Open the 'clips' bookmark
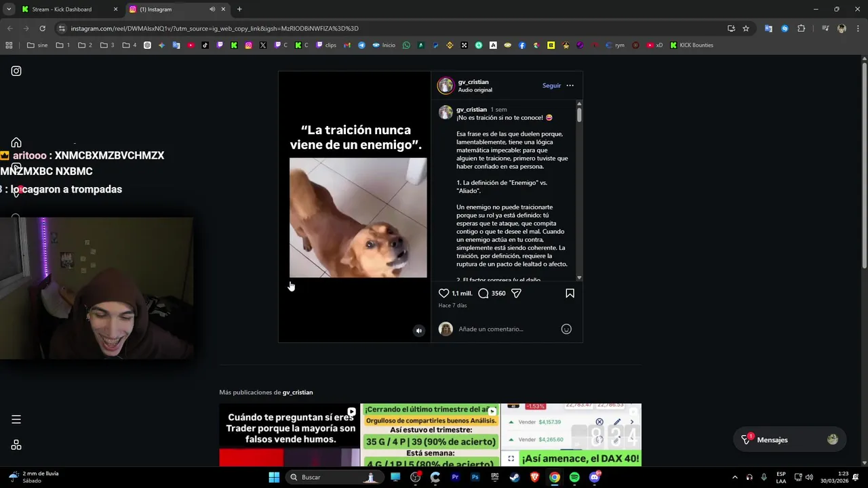 (x=326, y=45)
